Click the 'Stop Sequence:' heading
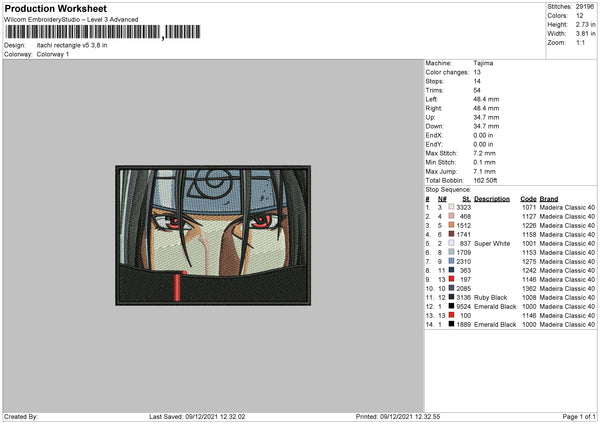This screenshot has width=600, height=424. [x=448, y=189]
